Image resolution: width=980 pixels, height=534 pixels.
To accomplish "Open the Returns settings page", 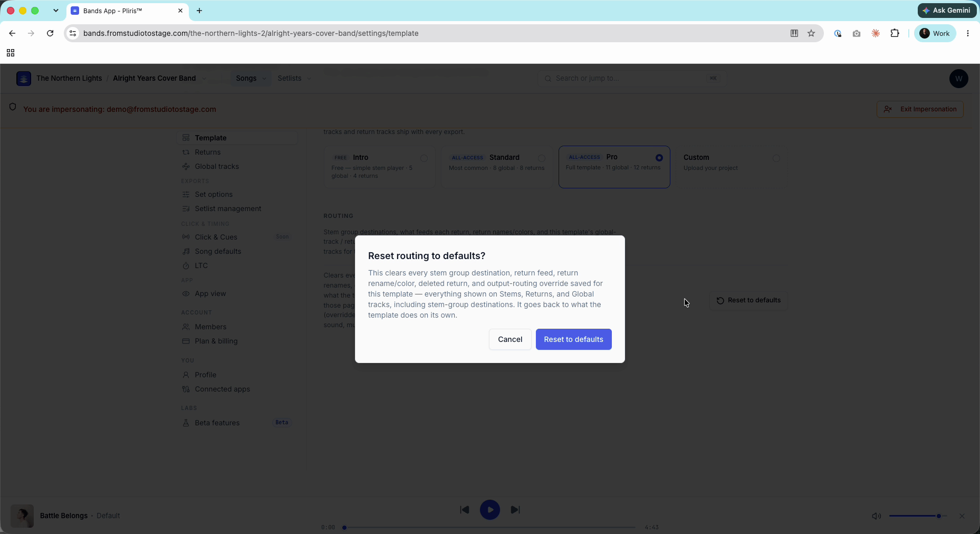I will 237,152.
